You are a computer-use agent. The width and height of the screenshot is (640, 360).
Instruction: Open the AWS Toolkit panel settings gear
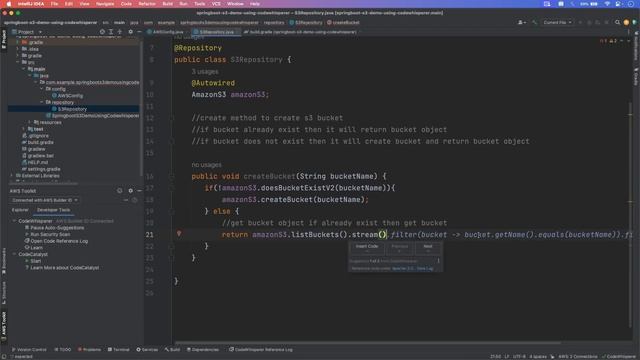tap(131, 191)
